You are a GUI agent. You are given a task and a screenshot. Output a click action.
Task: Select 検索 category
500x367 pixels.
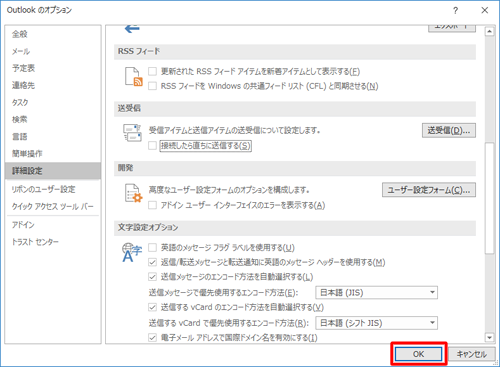coord(53,119)
